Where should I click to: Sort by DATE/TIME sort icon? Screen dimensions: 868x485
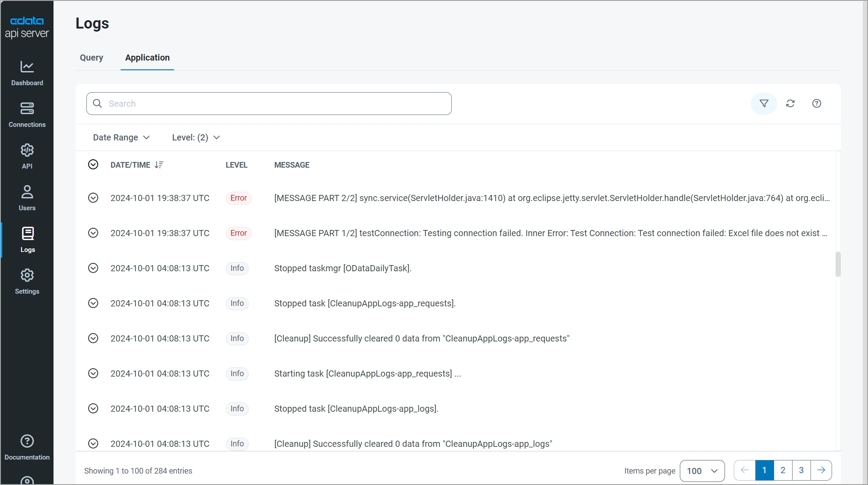(159, 165)
